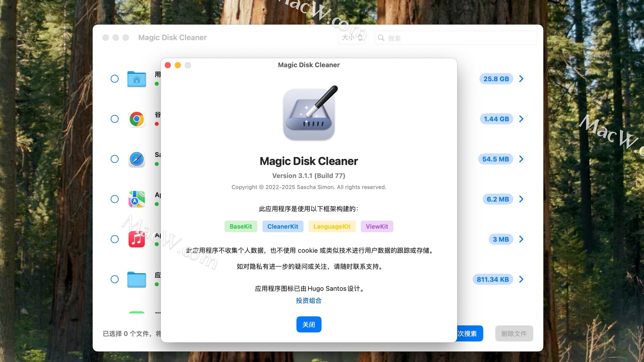
Task: Click the 关闭 button in about dialog
Action: [x=309, y=324]
